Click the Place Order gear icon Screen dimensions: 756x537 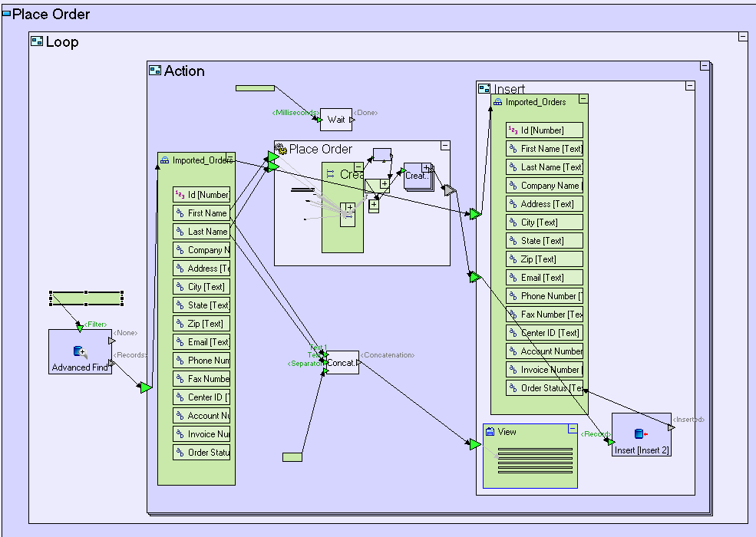click(281, 149)
